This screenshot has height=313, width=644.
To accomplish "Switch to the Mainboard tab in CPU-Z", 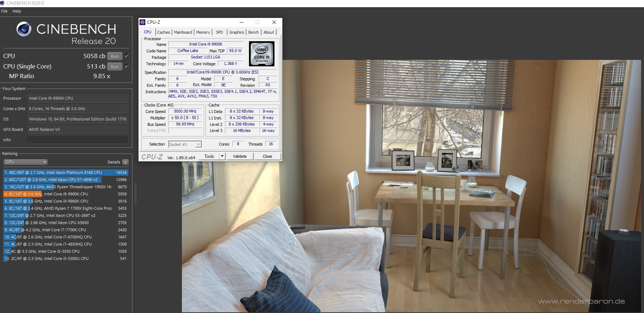I will [183, 32].
